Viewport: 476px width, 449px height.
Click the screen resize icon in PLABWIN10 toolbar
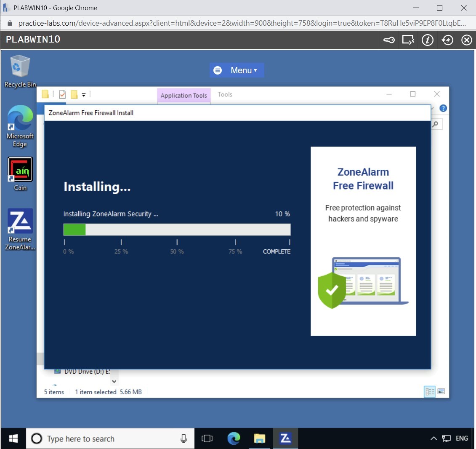coord(408,40)
